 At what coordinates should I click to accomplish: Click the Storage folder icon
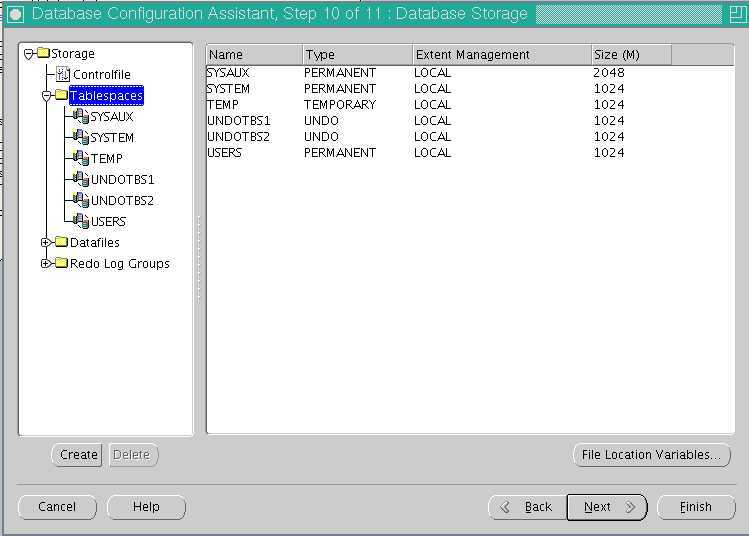click(x=43, y=53)
